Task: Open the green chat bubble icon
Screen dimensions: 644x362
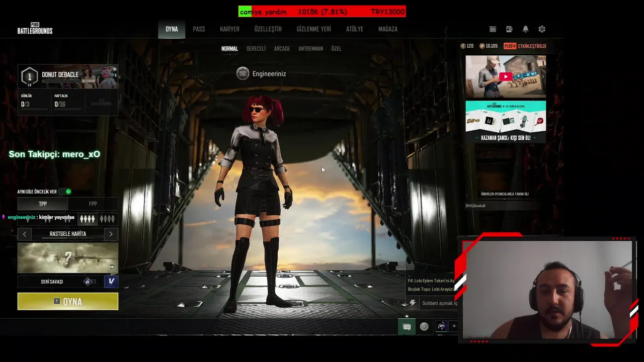Action: tap(407, 327)
